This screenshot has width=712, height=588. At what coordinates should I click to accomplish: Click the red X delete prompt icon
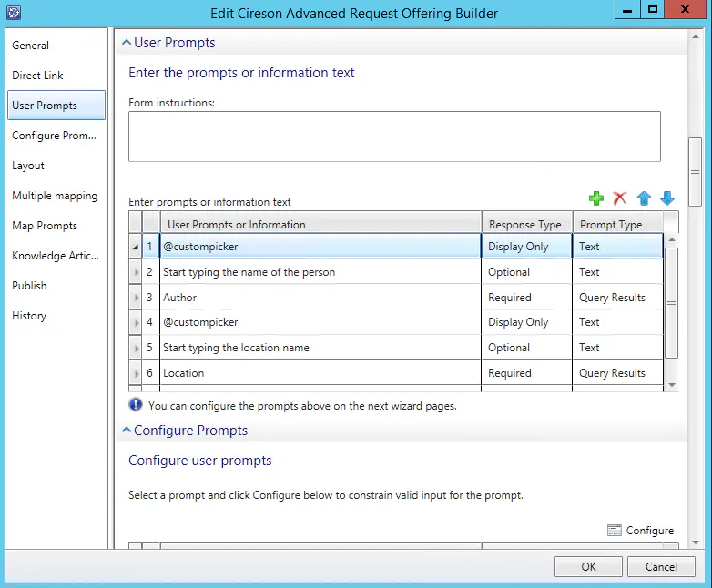pos(619,198)
